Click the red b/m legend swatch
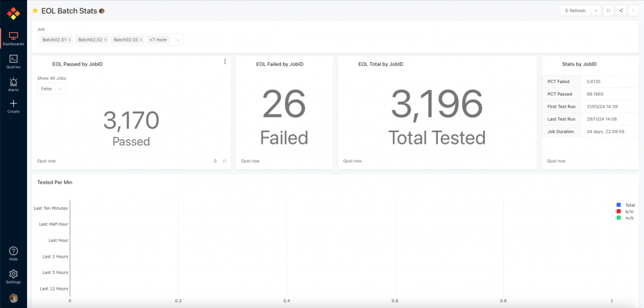This screenshot has height=308, width=644. 619,211
